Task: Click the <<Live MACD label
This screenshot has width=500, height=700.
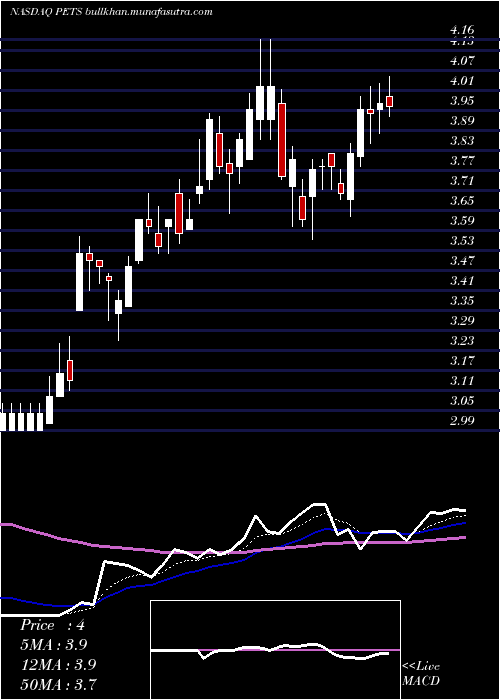Action: point(421,674)
